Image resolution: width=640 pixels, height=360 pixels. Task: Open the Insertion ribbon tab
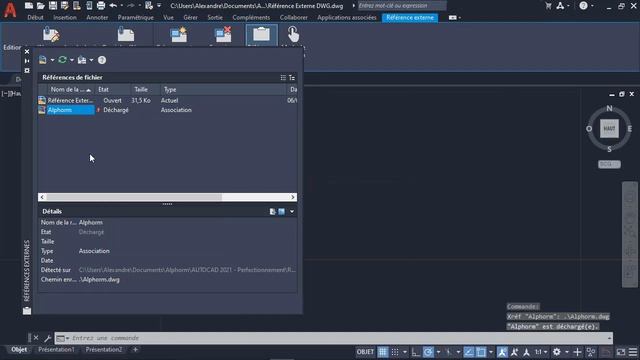click(64, 18)
